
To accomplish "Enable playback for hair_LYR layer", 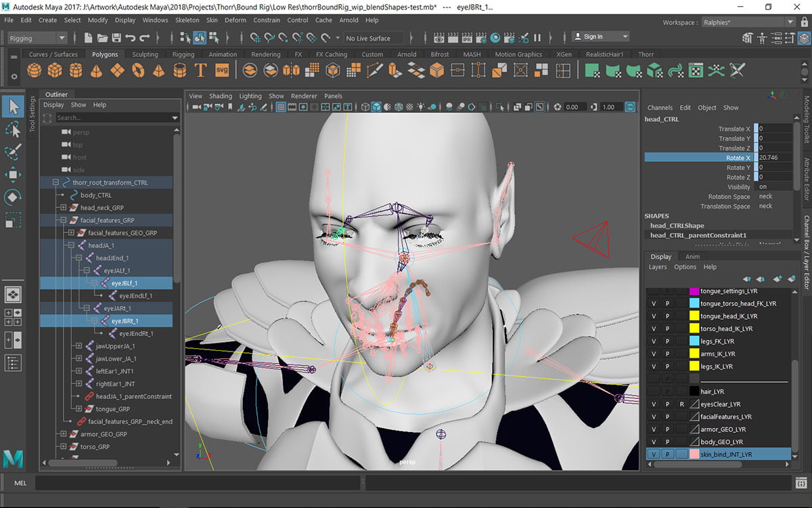I will [x=668, y=390].
